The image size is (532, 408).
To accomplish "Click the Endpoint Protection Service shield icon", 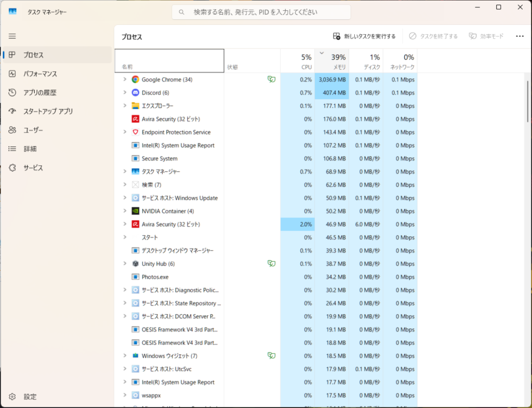I will click(x=135, y=132).
